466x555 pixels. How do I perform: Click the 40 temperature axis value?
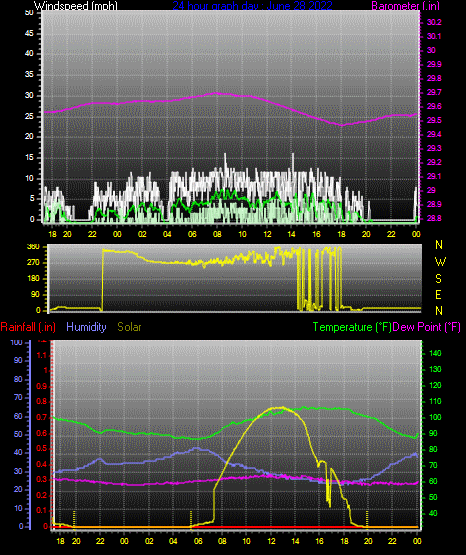click(433, 513)
